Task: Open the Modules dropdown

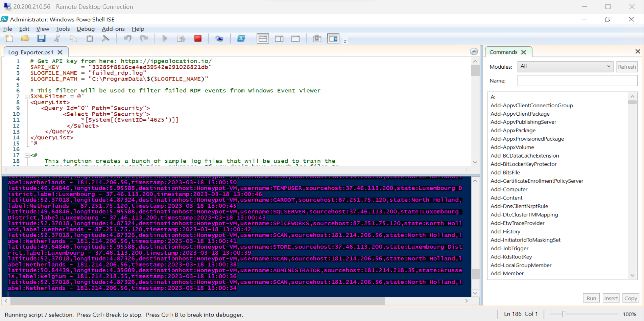Action: coord(565,67)
